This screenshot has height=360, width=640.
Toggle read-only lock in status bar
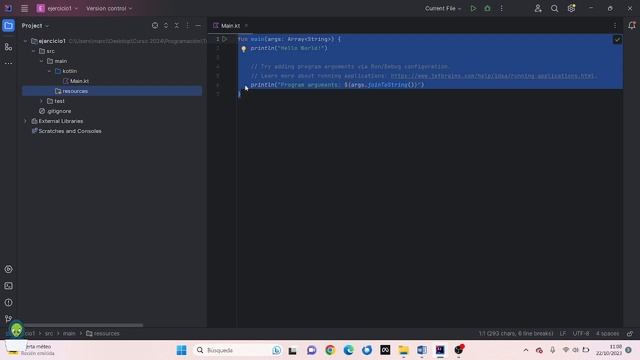click(x=630, y=333)
